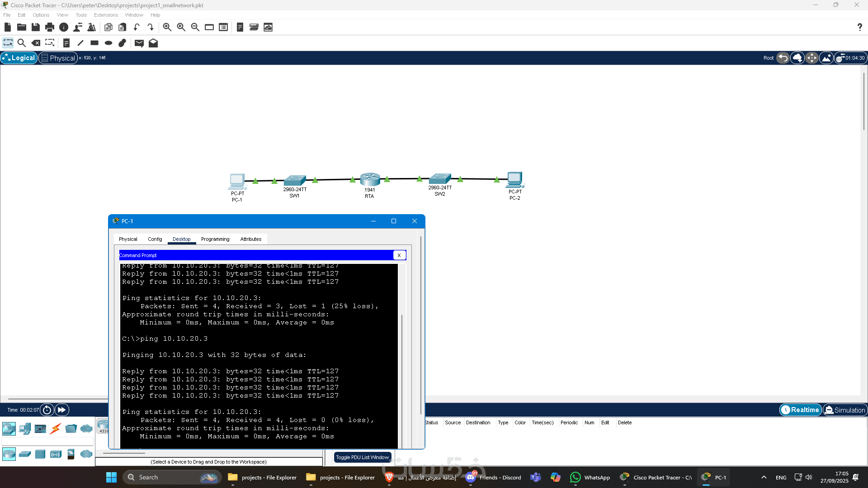The width and height of the screenshot is (868, 488).
Task: Select the Inspect magnifier tool
Action: point(21,43)
